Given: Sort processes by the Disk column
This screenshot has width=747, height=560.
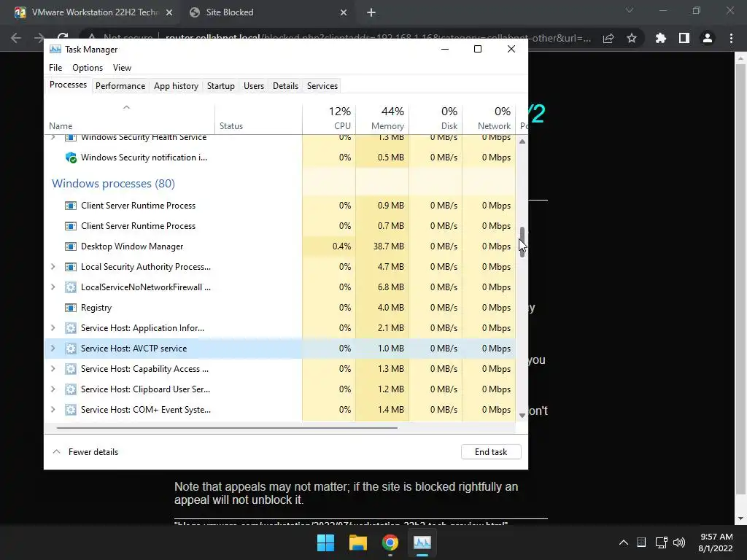Looking at the screenshot, I should [x=436, y=118].
